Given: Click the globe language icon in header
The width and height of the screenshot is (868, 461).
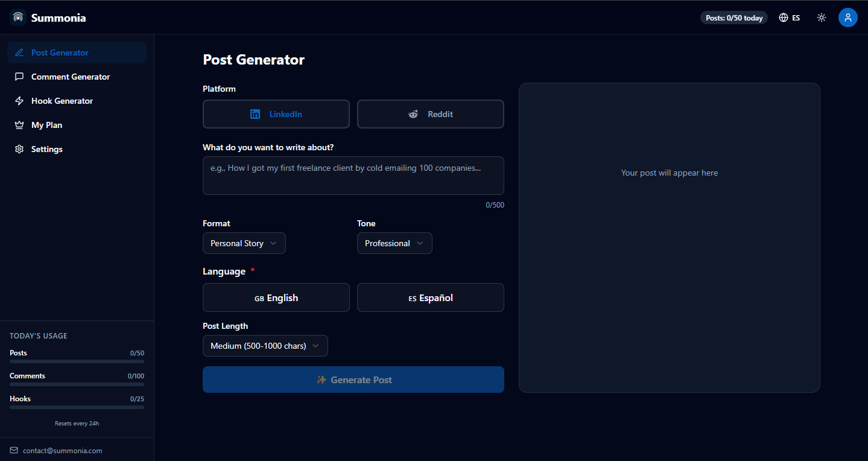Looking at the screenshot, I should pyautogui.click(x=784, y=17).
